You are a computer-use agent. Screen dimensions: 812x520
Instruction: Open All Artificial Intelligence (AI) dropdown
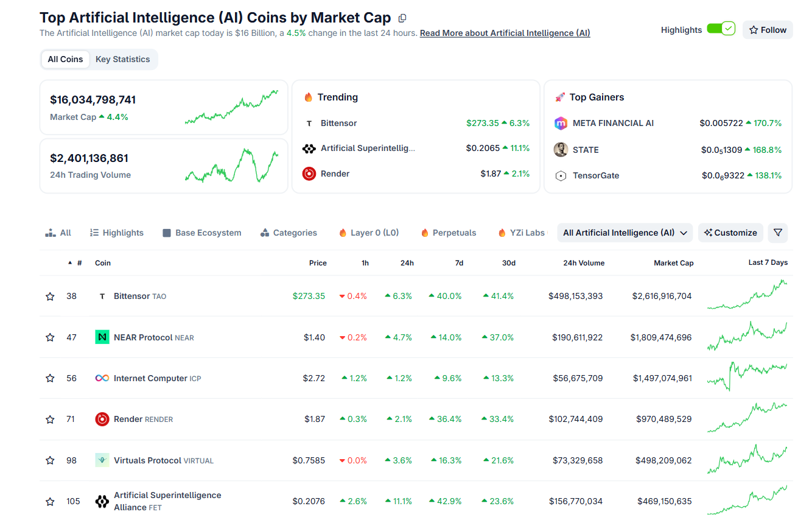coord(625,233)
